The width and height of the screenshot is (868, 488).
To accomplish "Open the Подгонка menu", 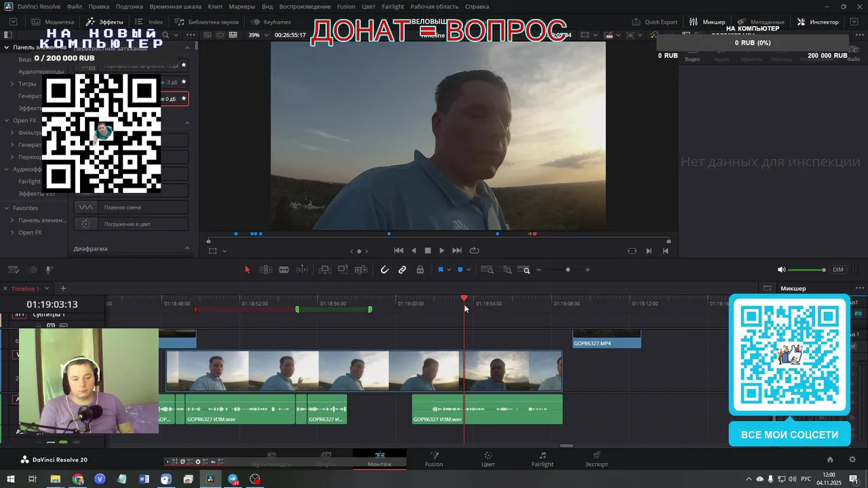I will point(130,6).
